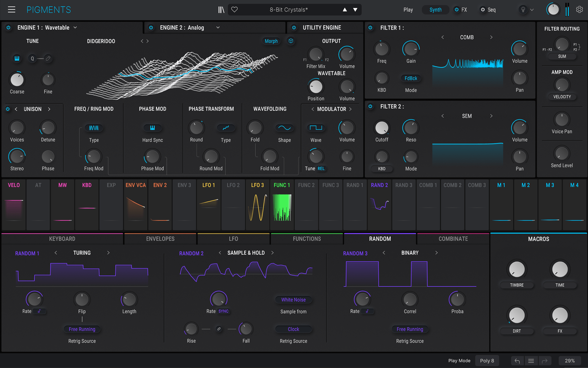Toggle Filter 2 power button

370,106
